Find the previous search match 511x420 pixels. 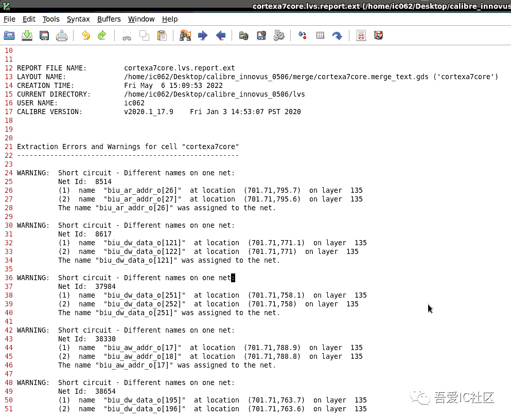click(x=219, y=35)
